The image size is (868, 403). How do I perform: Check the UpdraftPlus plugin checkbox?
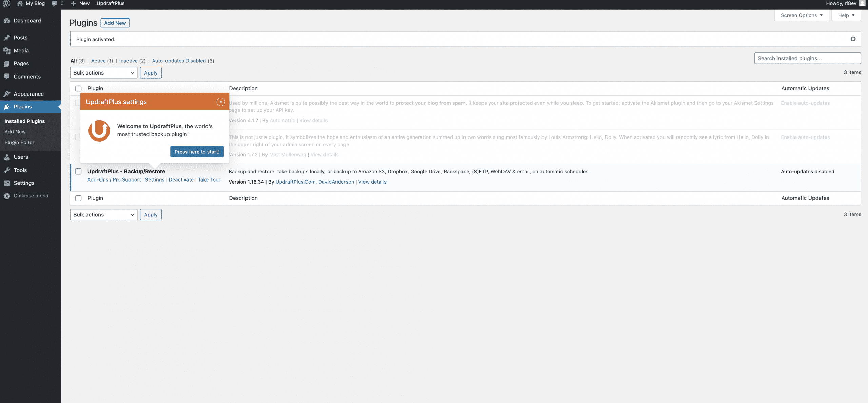tap(78, 171)
